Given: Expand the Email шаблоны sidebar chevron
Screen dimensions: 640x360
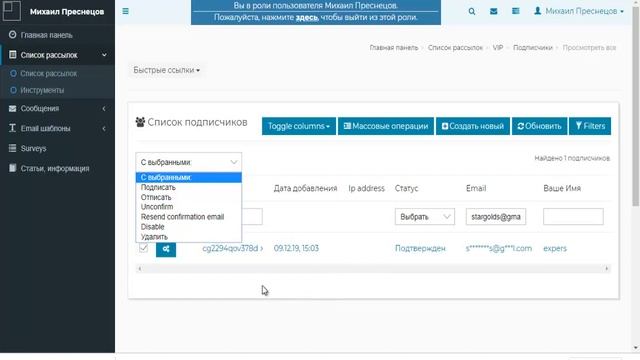Looking at the screenshot, I should (104, 129).
